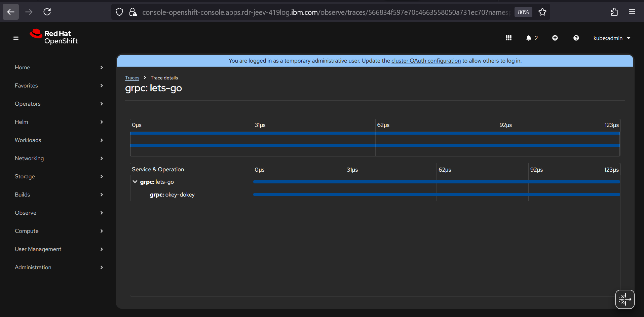Click the 80% zoom level indicator
The width and height of the screenshot is (644, 317).
(523, 12)
